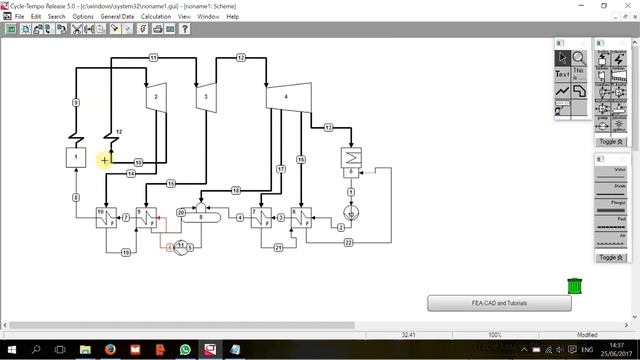Viewport: 640px width, 360px height.
Task: Select the thick flue gas pipe type
Action: point(611,207)
